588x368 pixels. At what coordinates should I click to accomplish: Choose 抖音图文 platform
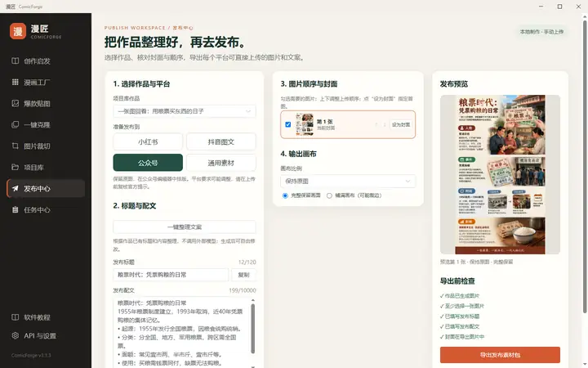click(x=220, y=142)
